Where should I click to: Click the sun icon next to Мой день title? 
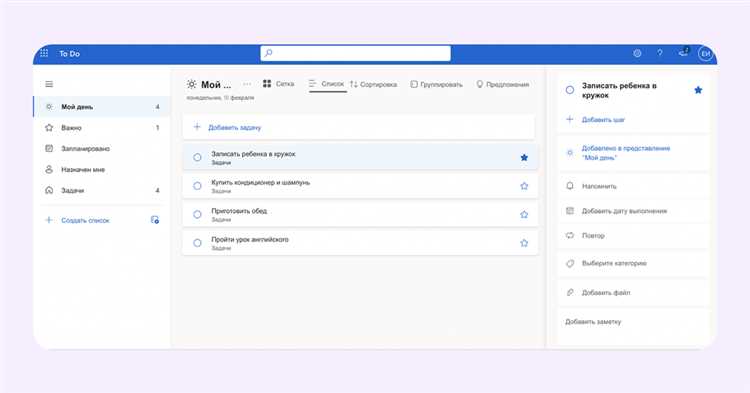[191, 84]
